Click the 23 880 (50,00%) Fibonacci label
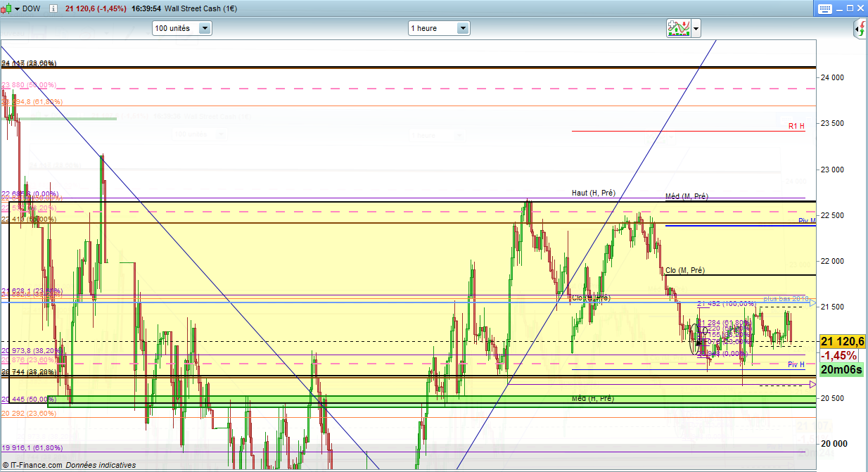This screenshot has width=868, height=472. [x=29, y=85]
